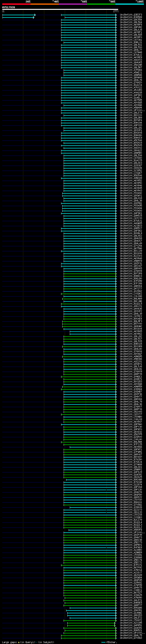This screenshot has width=146, height=644.
Task: Select the UniRef100_A5BMT9 label
Action: 131,261
